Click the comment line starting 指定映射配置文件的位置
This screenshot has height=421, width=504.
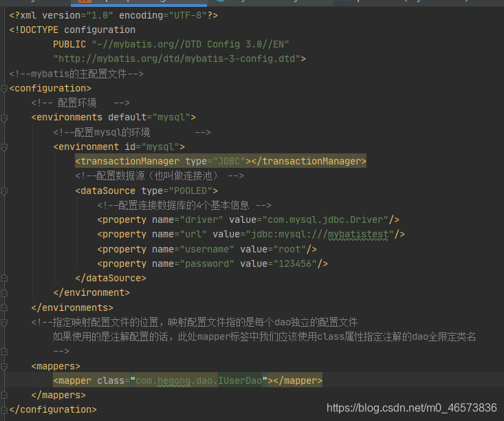click(x=195, y=322)
